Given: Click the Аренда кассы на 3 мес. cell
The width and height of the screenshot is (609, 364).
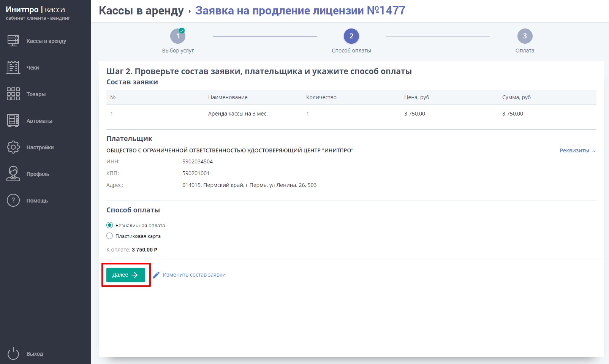Looking at the screenshot, I should click(x=238, y=114).
